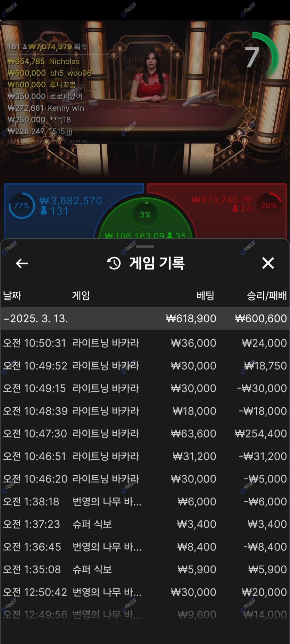
Task: Open the 오전 1:37:23 슈퍼 식보 record
Action: point(145,524)
